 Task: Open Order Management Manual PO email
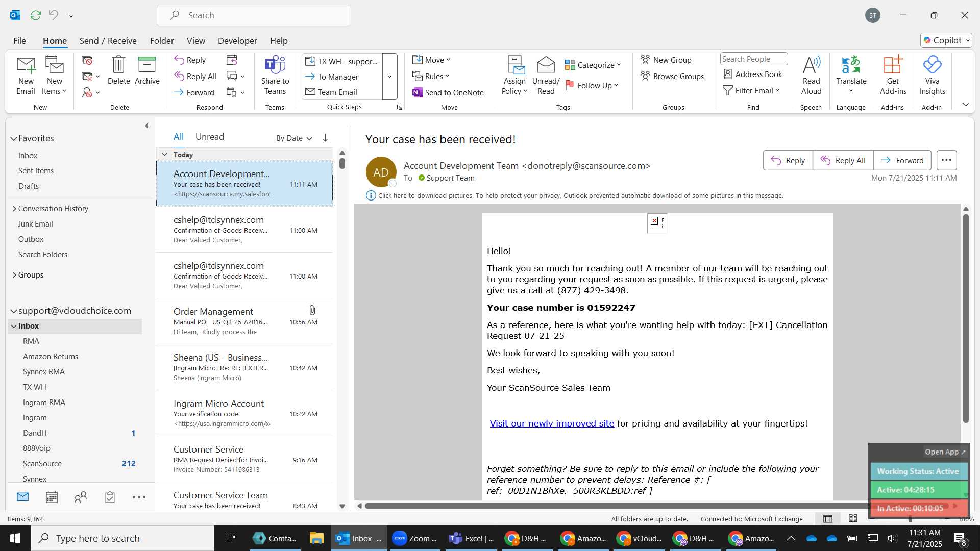pyautogui.click(x=244, y=321)
